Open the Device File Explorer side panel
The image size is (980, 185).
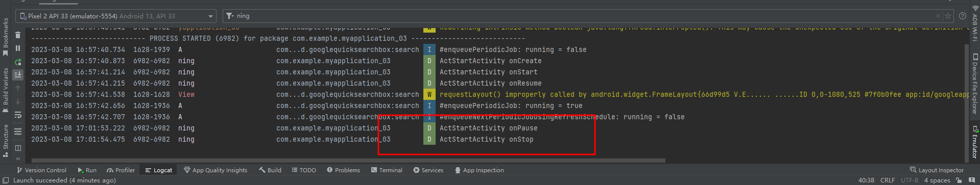[x=975, y=84]
